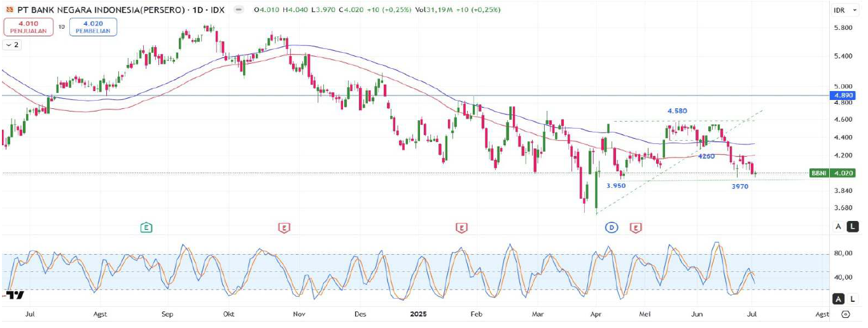Collapse the indicator legend showing 2
868x328 pixels.
point(11,45)
